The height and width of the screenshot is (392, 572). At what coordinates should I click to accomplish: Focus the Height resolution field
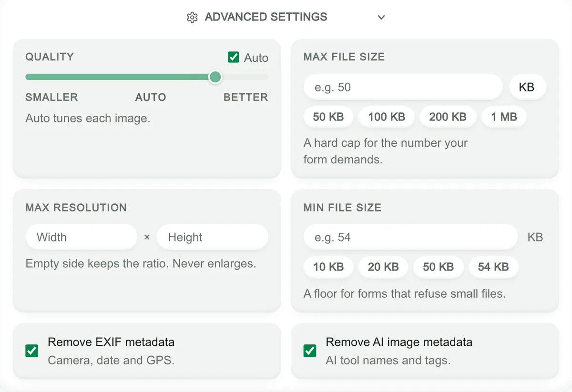(x=213, y=237)
